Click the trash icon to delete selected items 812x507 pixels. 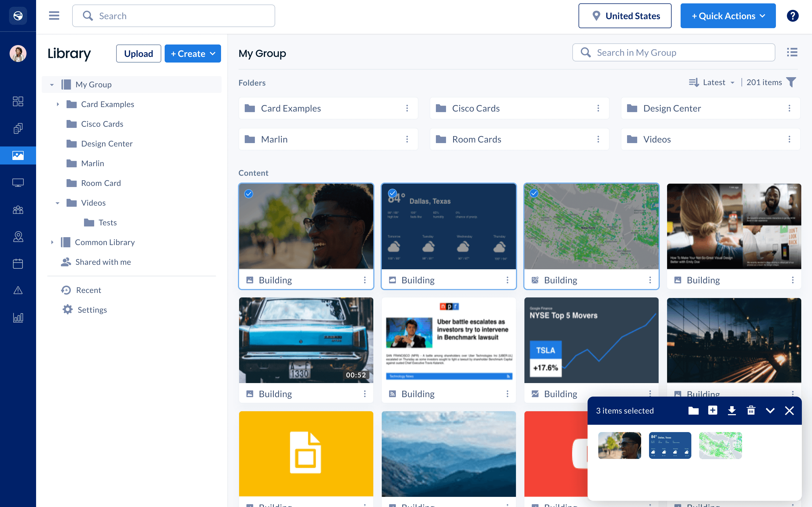[751, 410]
